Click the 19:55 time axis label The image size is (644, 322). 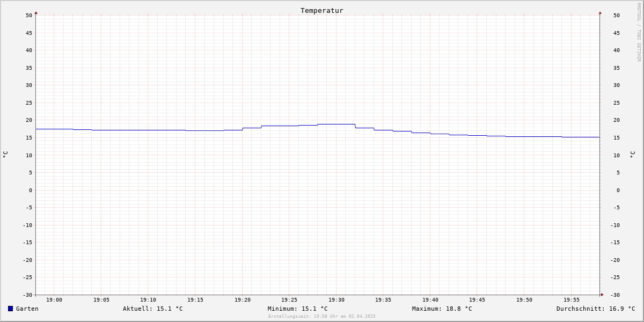coord(572,300)
